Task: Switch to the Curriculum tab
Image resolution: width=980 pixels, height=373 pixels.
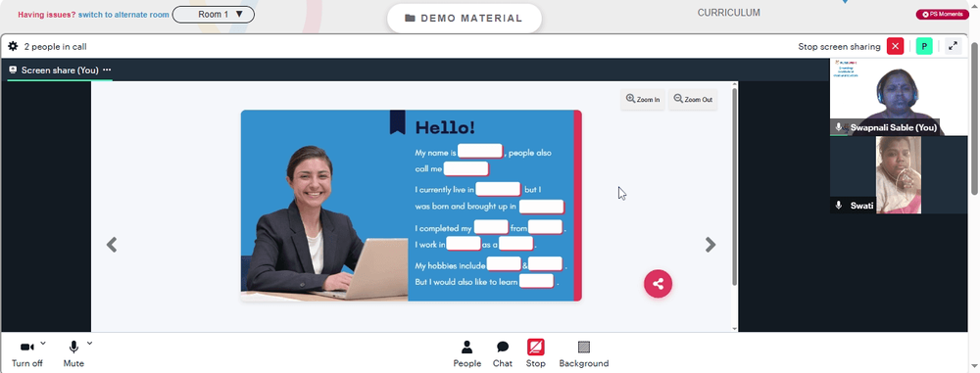Action: click(729, 13)
